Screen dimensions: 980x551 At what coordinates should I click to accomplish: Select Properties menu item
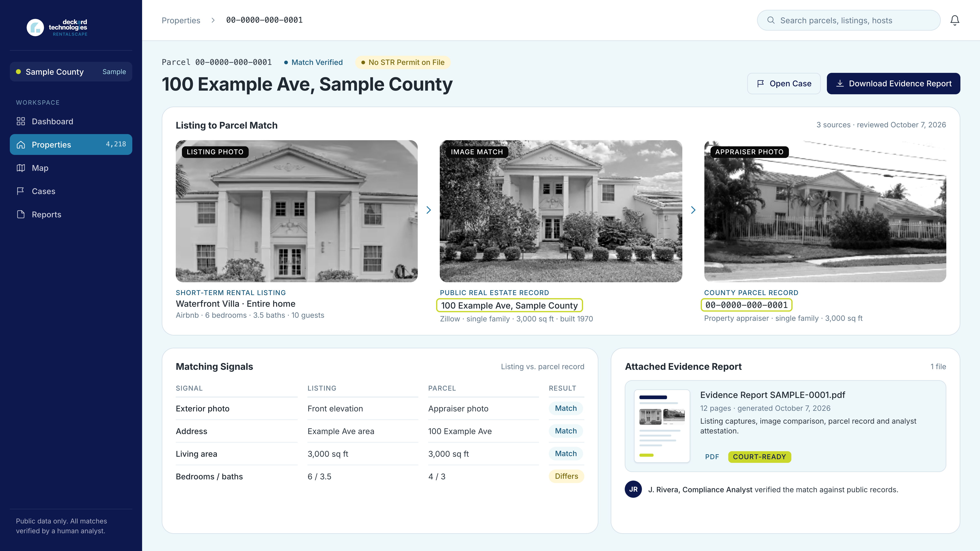(x=71, y=144)
